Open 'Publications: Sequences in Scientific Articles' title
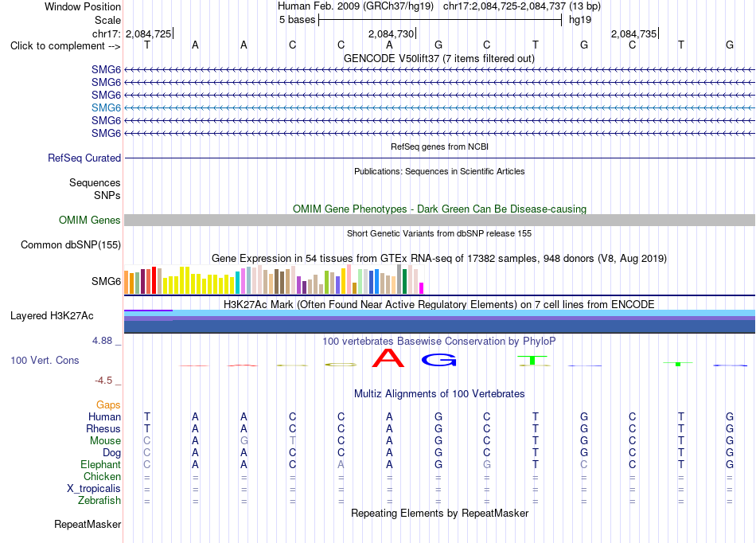Screen dimensions: 756x543 tap(439, 171)
